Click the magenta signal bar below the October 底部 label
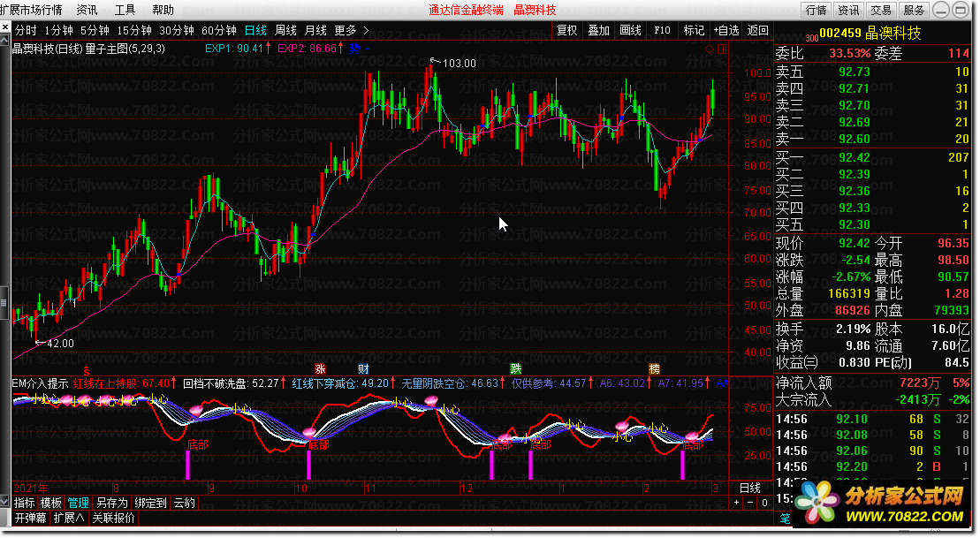Screen dimensions: 980x538 (x=308, y=465)
